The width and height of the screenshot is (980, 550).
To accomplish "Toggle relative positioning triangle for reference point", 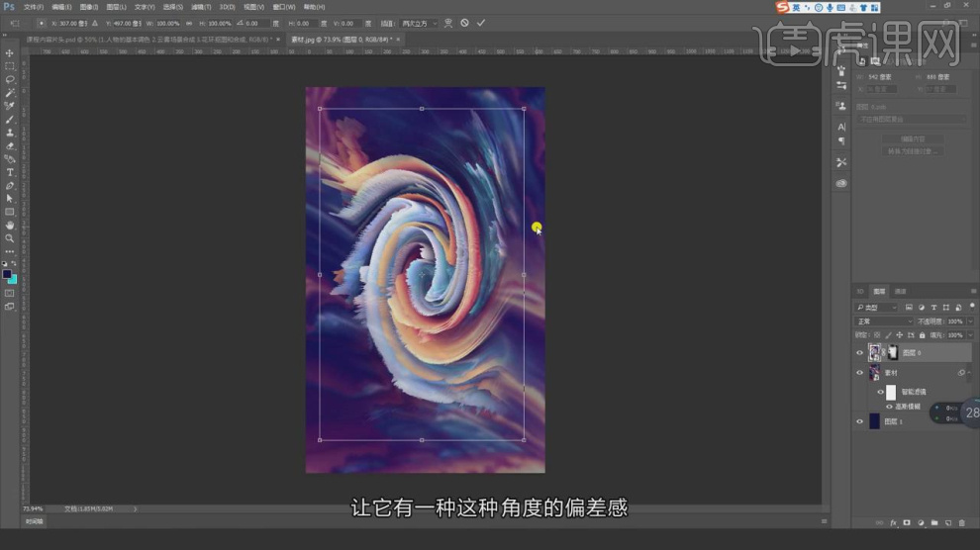I will pyautogui.click(x=95, y=23).
